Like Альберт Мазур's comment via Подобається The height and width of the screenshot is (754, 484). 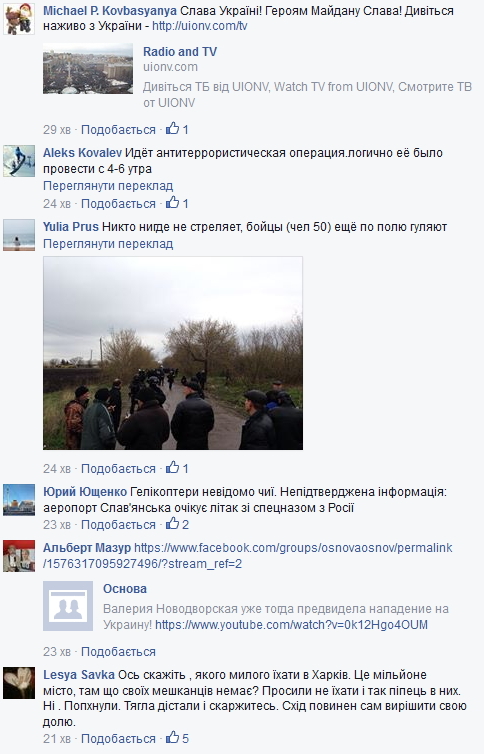pos(118,652)
